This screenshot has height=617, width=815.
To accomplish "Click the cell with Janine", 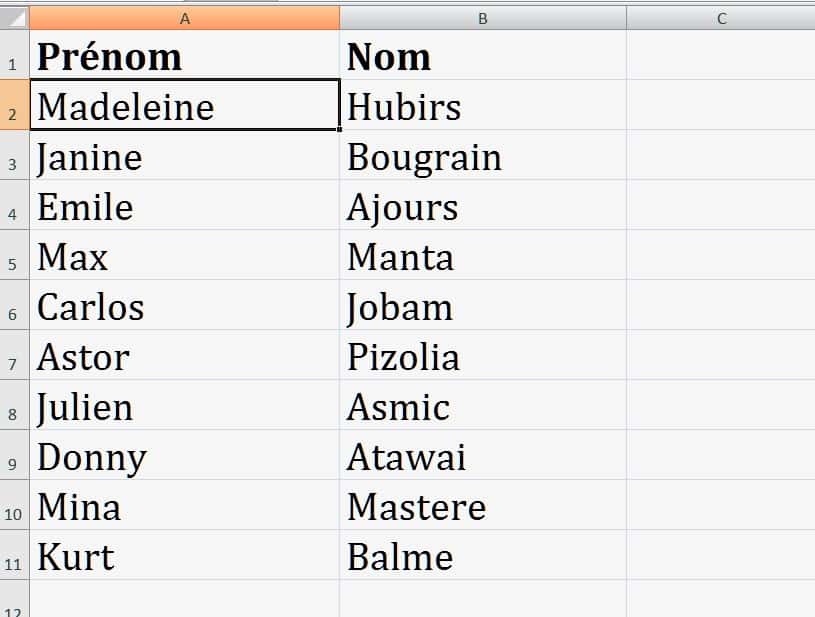I will [x=185, y=157].
